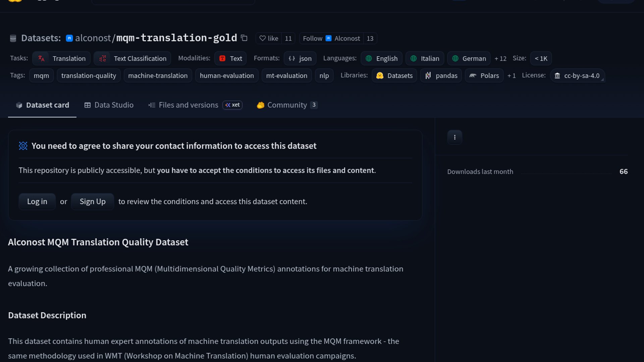Image resolution: width=644 pixels, height=362 pixels.
Task: Select the Text Classification task tag
Action: click(132, 59)
